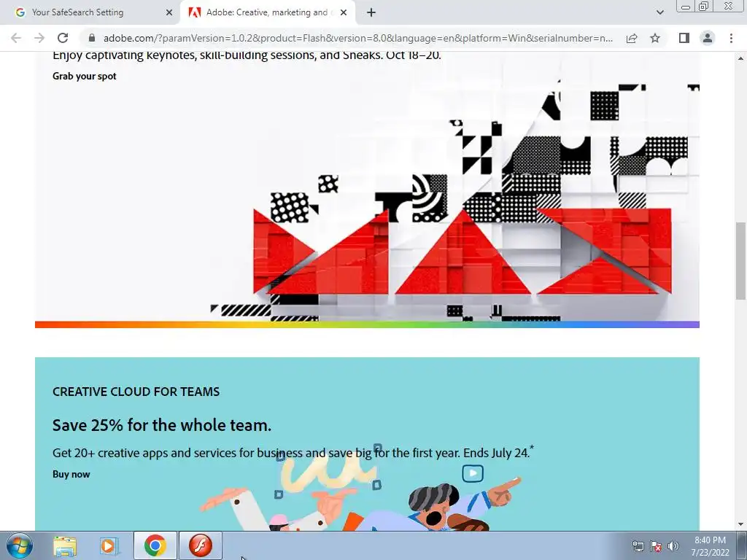Screen dimensions: 747x560
Task: Click the page vertical scrollbar thumb
Action: [740, 261]
